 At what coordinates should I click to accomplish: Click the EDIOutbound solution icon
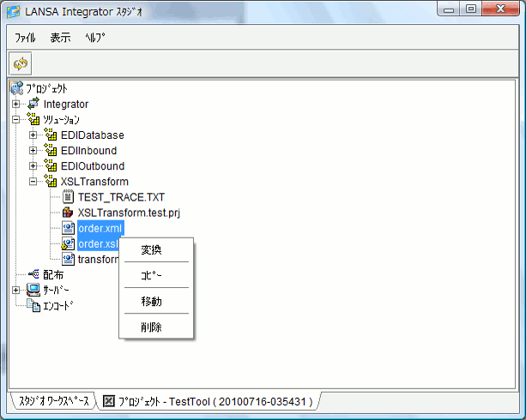pos(51,165)
